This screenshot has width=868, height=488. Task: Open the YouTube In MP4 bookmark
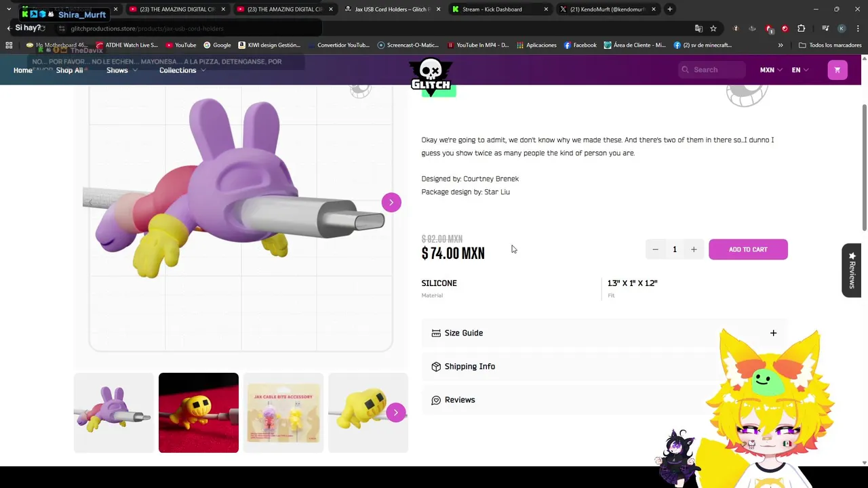coord(478,45)
